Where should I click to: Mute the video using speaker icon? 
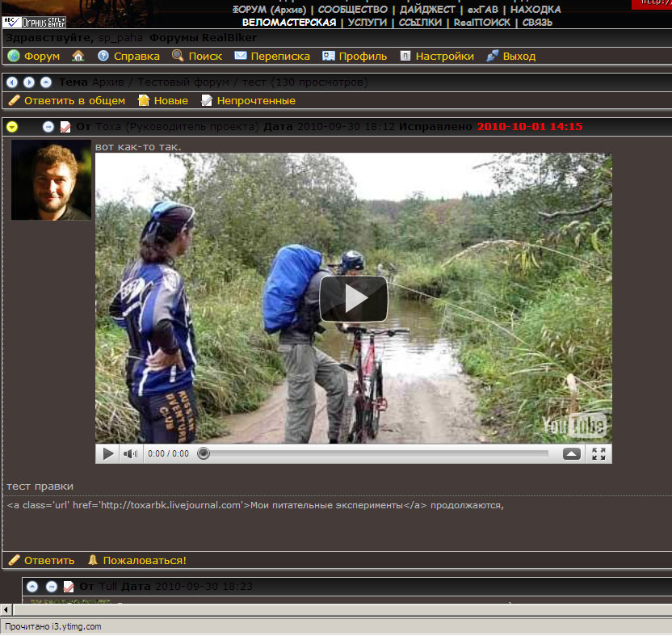pos(130,454)
